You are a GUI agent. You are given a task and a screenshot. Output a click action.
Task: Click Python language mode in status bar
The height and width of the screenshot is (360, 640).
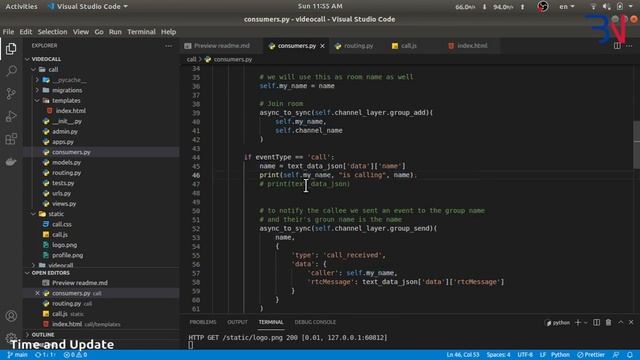560,355
